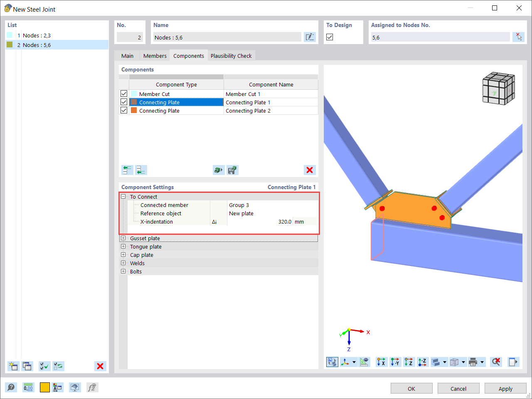Screen dimensions: 532x399
Task: Click the reset zoom magnifier icon
Action: tap(496, 362)
